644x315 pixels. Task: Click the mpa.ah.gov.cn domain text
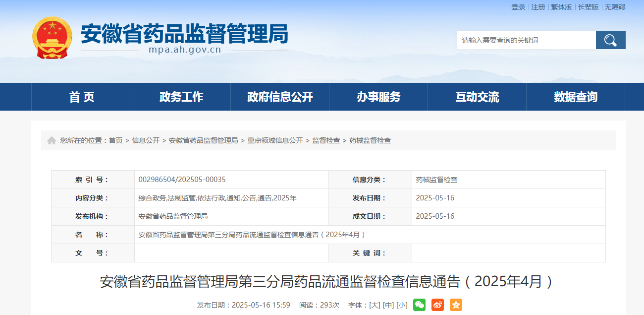184,50
